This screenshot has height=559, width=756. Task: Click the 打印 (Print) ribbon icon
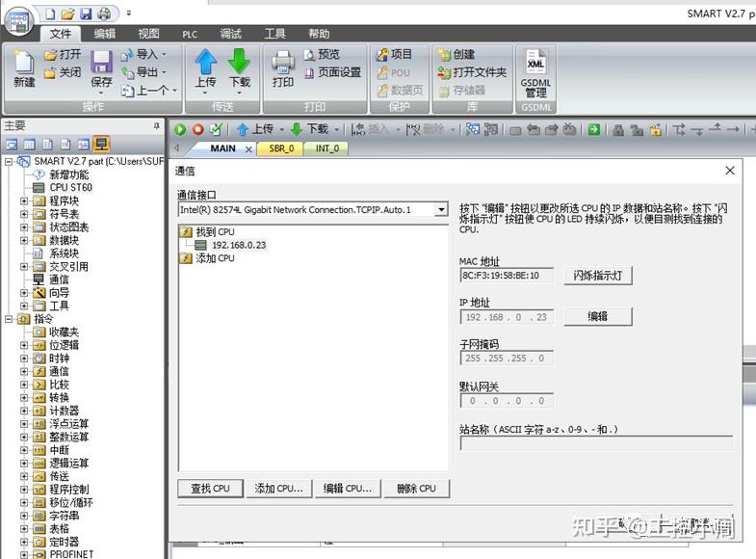pos(282,69)
